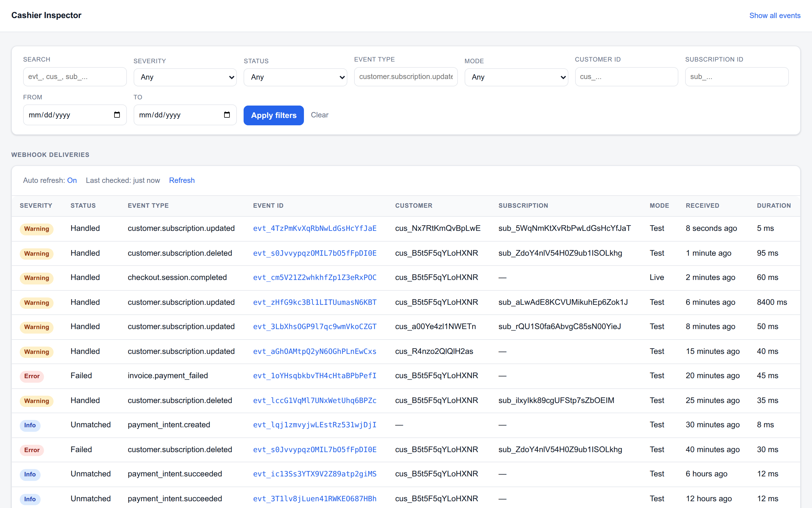Image resolution: width=812 pixels, height=508 pixels.
Task: Open event evt_lccG1VqMl7UNxWetUhq6BPZc
Action: (314, 400)
